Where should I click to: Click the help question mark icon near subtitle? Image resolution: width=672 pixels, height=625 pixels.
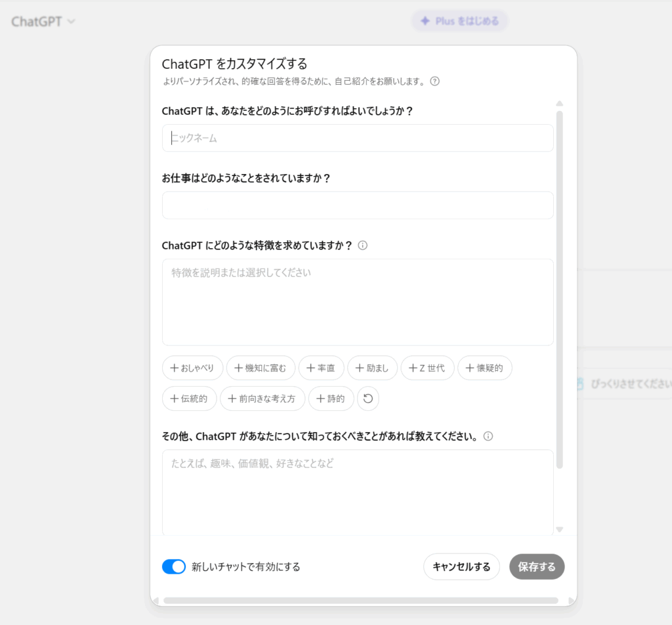(x=434, y=81)
